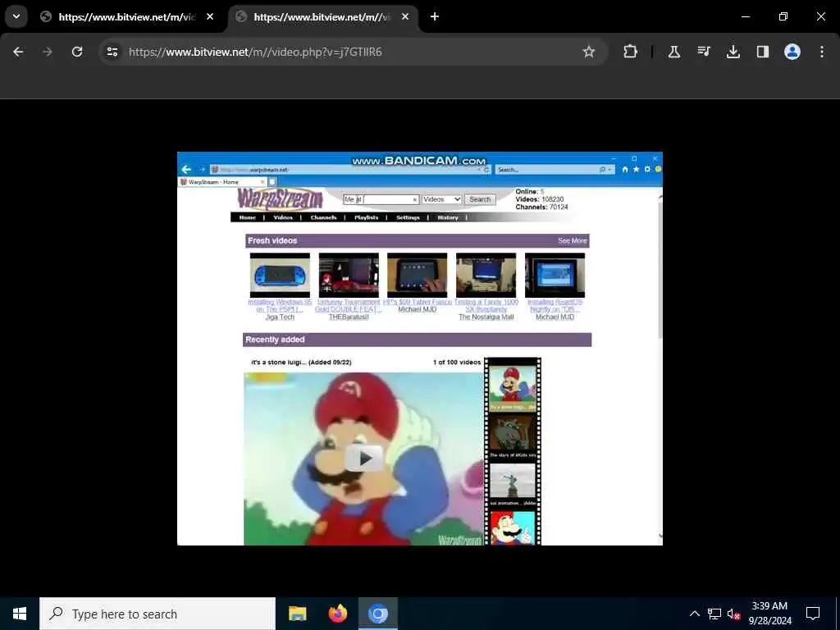Click play button on Mario video
This screenshot has height=630, width=840.
[364, 458]
